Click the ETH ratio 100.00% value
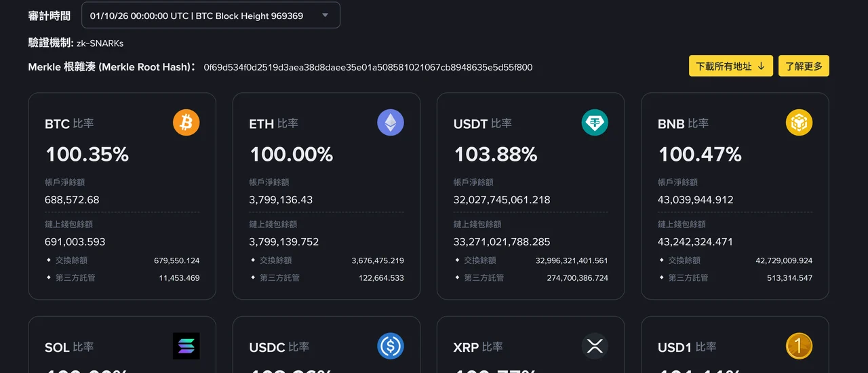The height and width of the screenshot is (373, 868). [292, 155]
